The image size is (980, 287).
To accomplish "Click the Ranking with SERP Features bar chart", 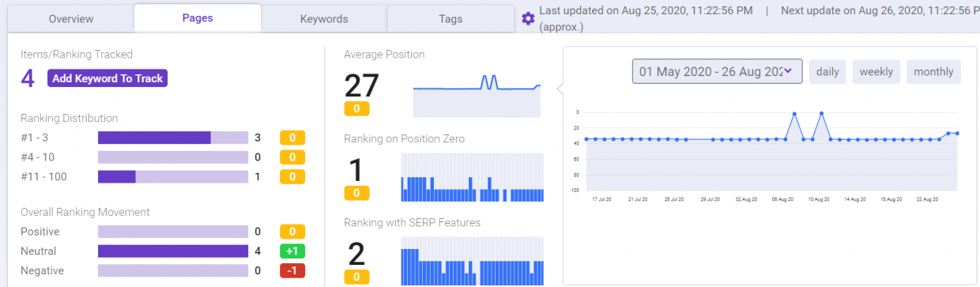I will (472, 262).
